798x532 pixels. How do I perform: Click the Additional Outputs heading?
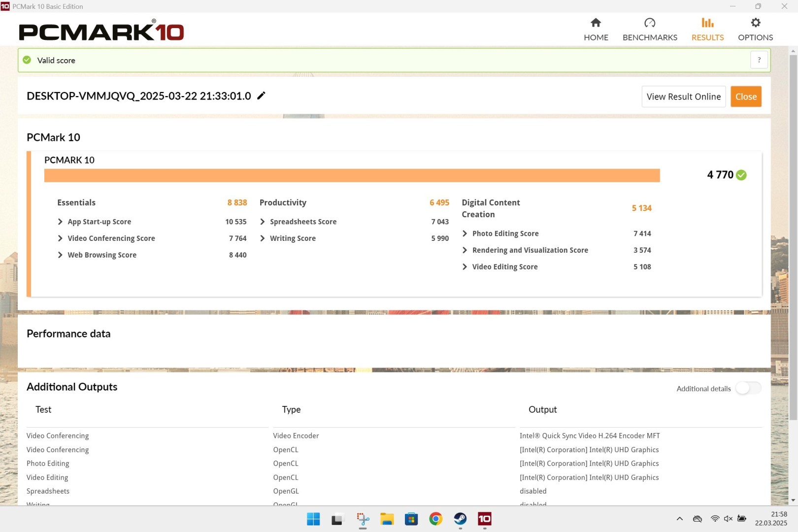click(72, 387)
